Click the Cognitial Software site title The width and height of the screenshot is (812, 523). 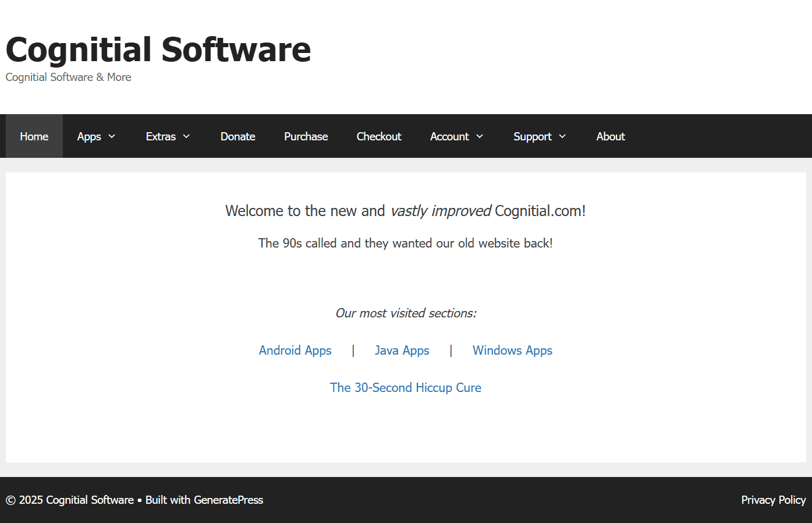tap(158, 50)
